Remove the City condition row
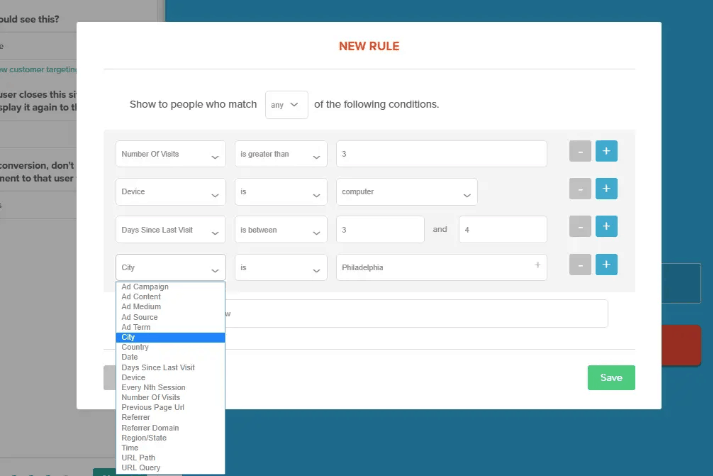The height and width of the screenshot is (476, 713). coord(580,265)
